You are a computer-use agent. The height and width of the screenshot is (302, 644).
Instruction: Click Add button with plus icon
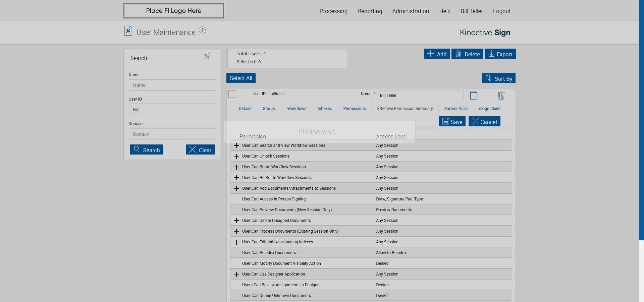coord(436,54)
